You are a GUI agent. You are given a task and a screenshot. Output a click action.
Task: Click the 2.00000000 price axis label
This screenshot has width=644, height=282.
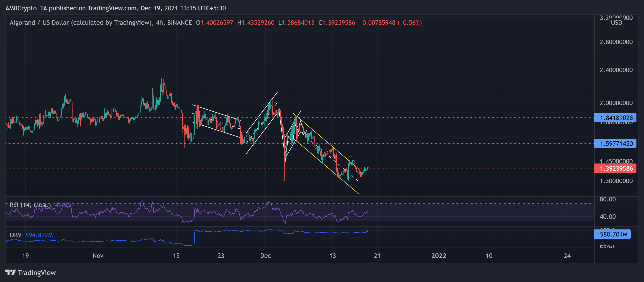coord(616,103)
